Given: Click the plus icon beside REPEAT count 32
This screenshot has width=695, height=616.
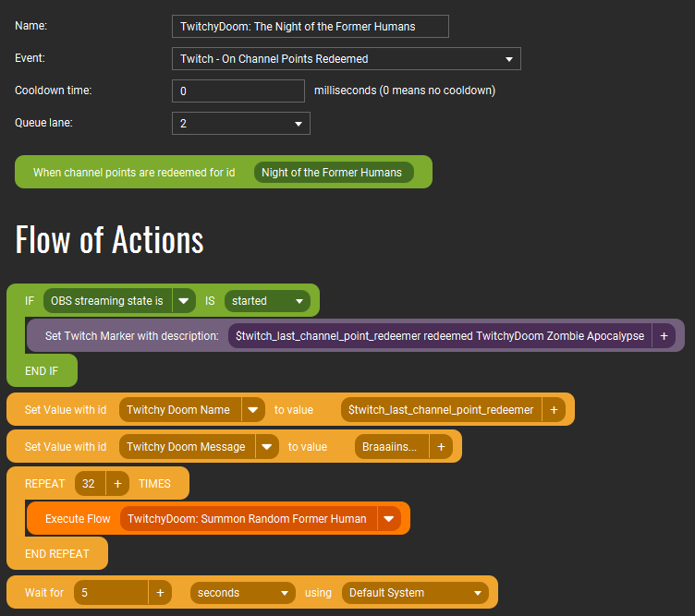Looking at the screenshot, I should pyautogui.click(x=117, y=483).
